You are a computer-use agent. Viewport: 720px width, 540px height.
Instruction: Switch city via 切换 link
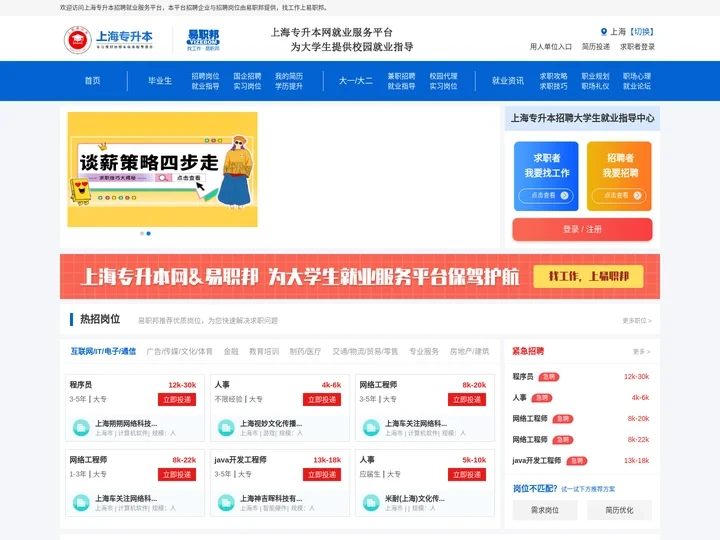641,32
